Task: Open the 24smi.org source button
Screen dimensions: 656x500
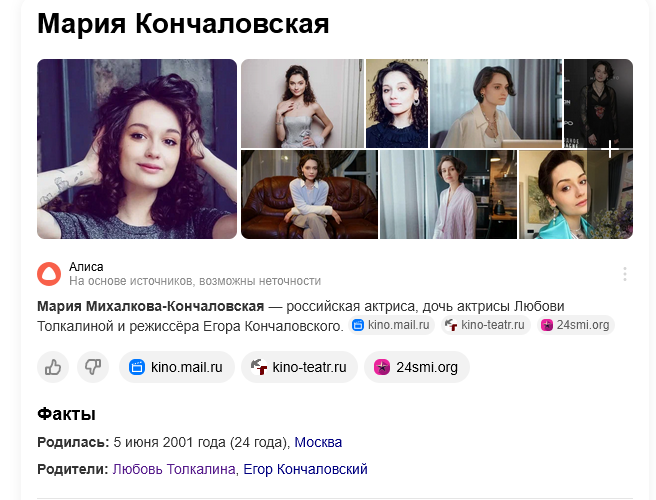Action: [417, 367]
